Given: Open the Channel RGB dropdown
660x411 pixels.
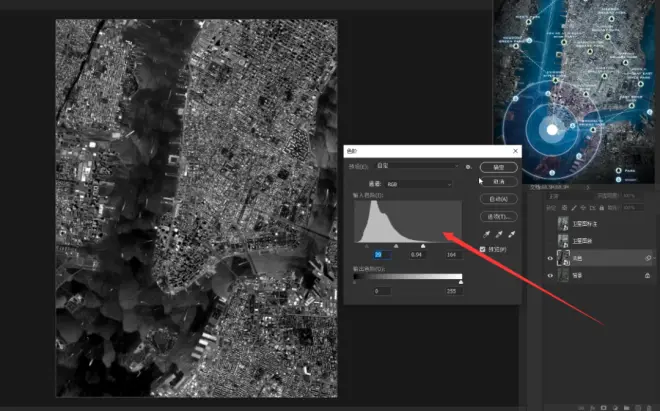Looking at the screenshot, I should click(x=420, y=184).
